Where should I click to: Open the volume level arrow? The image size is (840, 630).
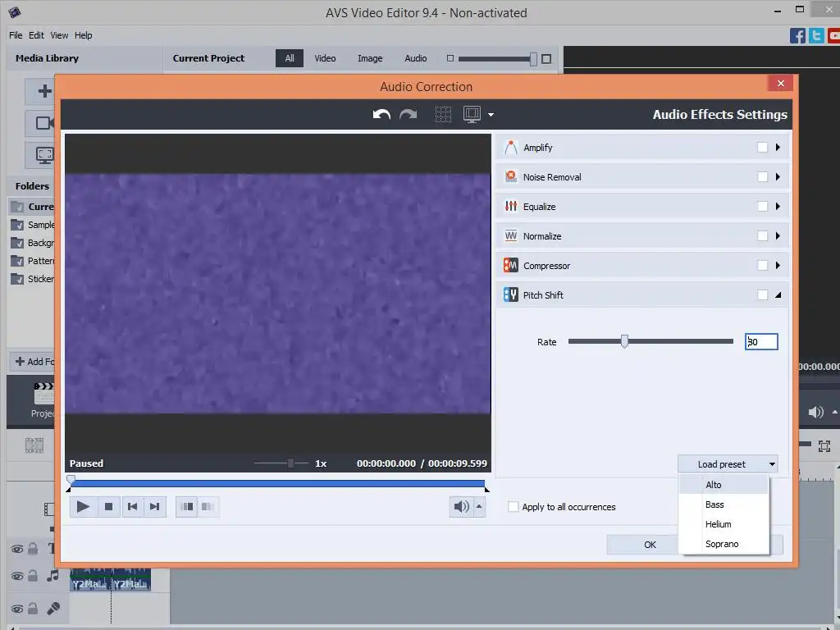[x=479, y=507]
